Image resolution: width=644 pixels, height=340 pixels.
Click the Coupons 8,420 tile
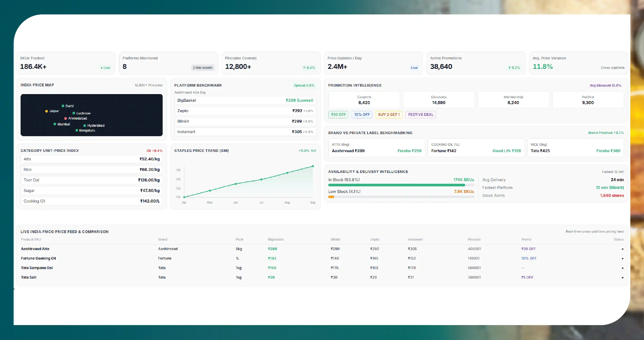(x=364, y=100)
